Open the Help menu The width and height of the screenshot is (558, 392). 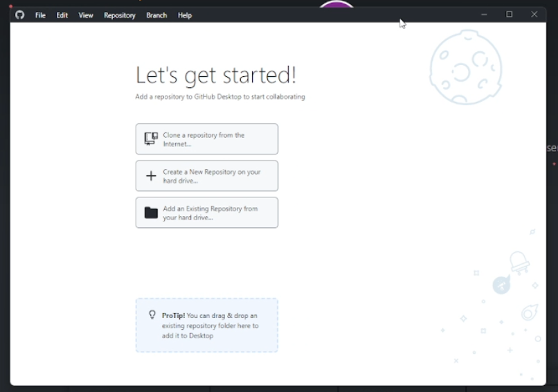click(185, 15)
